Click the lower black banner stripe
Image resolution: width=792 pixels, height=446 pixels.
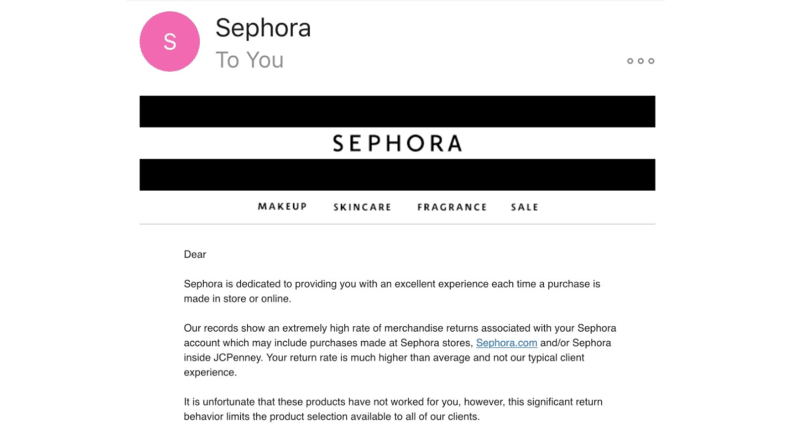[x=398, y=175]
